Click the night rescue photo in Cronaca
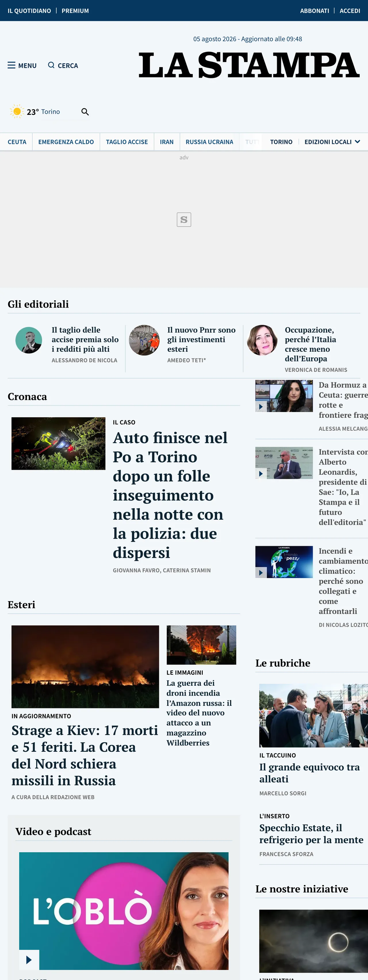This screenshot has height=980, width=368. (x=58, y=443)
